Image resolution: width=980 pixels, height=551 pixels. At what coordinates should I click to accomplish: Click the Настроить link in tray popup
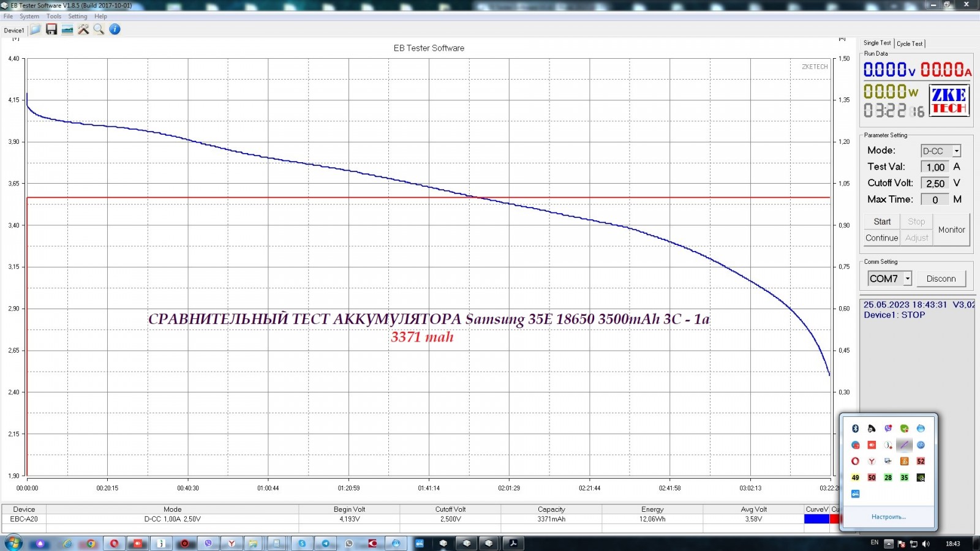(888, 517)
